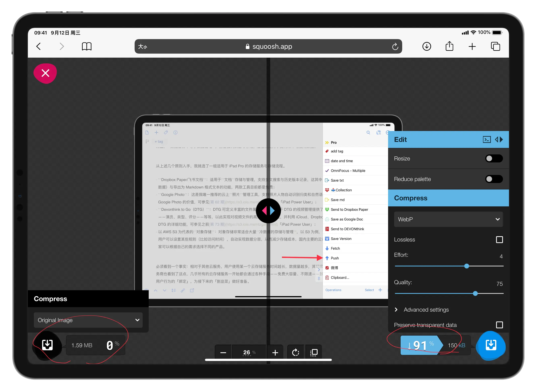The image size is (537, 392).
Task: Adjust the Quality slider
Action: click(x=475, y=293)
